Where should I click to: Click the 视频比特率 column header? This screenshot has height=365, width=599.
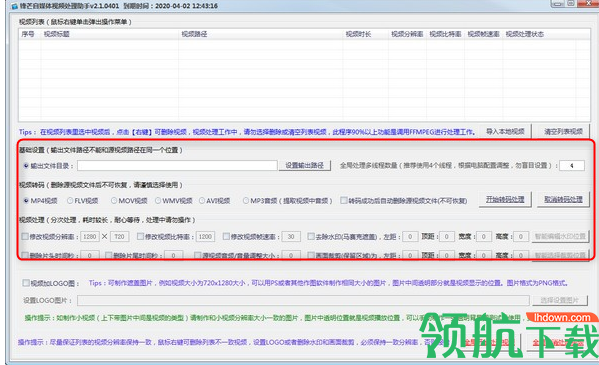coord(445,34)
